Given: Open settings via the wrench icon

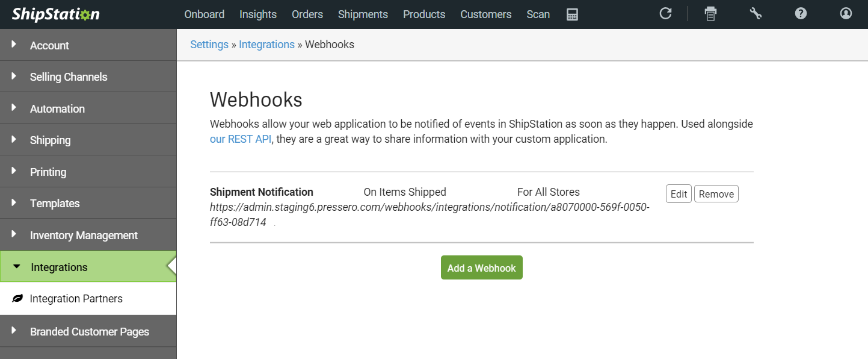Looking at the screenshot, I should pyautogui.click(x=756, y=13).
